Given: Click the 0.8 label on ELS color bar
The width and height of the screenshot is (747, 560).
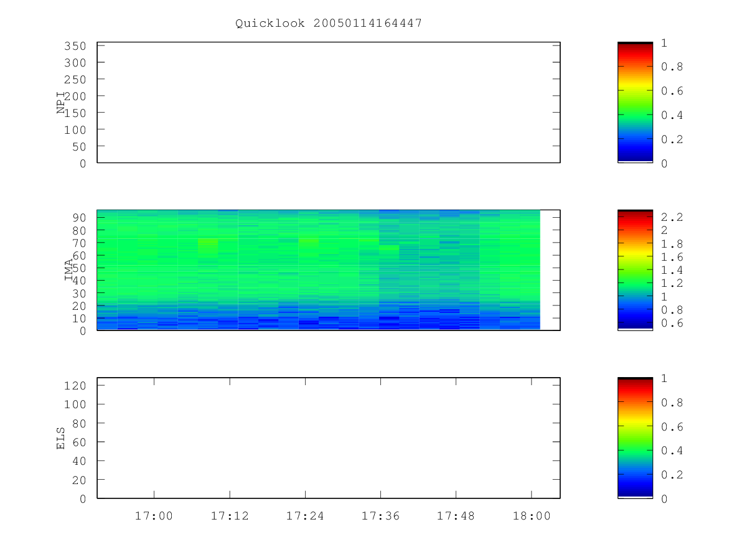Looking at the screenshot, I should pyautogui.click(x=671, y=403).
